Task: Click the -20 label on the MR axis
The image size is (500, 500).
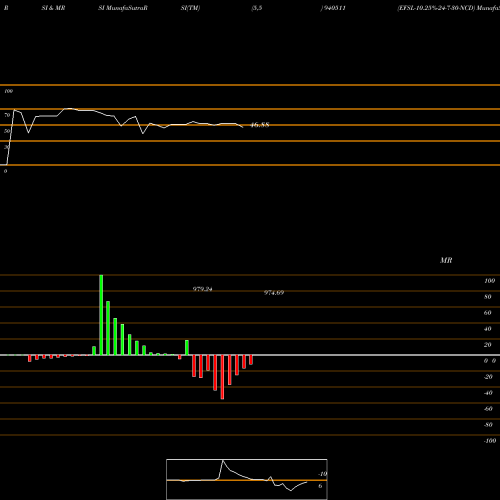Action: click(x=488, y=377)
